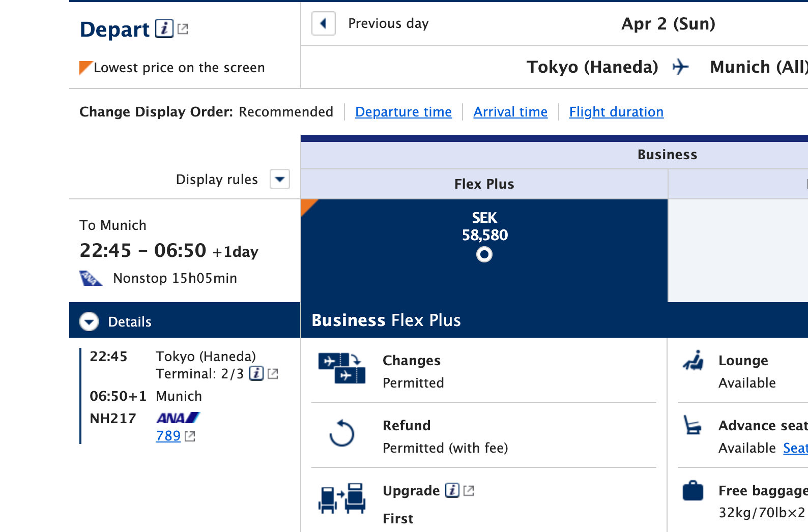Click the Changes ticket-swap icon
Screen dimensions: 808x532
(x=341, y=368)
